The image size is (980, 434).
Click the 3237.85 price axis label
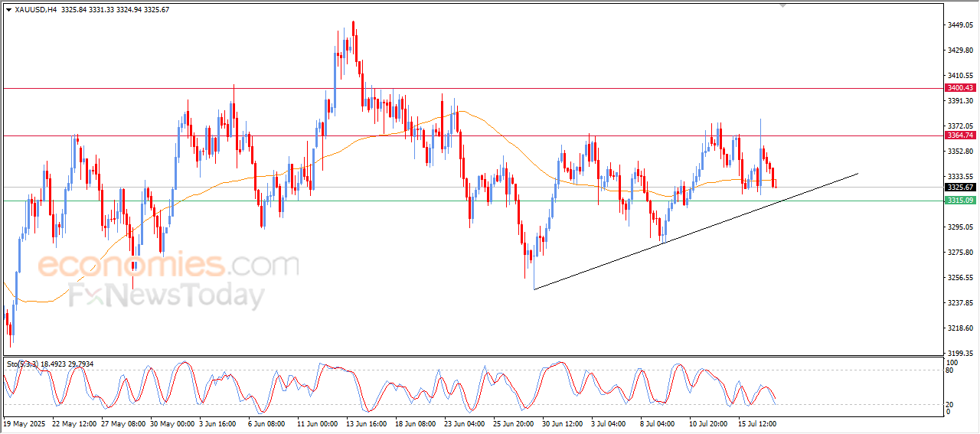pos(962,303)
